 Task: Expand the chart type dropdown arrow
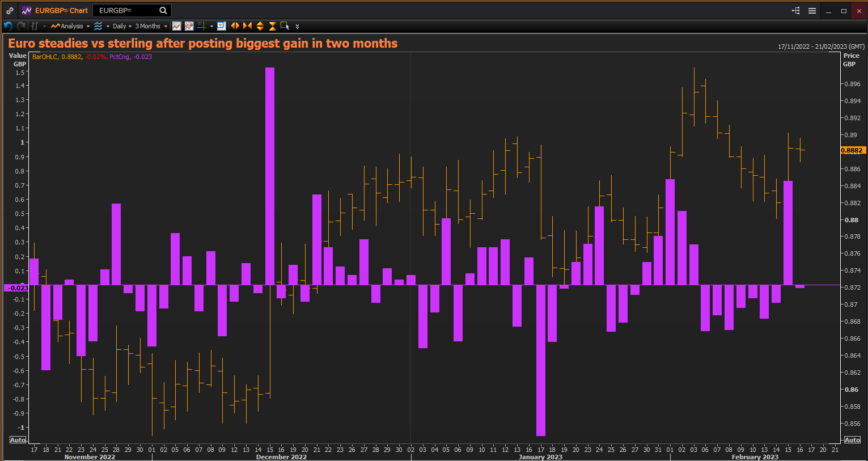tap(44, 26)
